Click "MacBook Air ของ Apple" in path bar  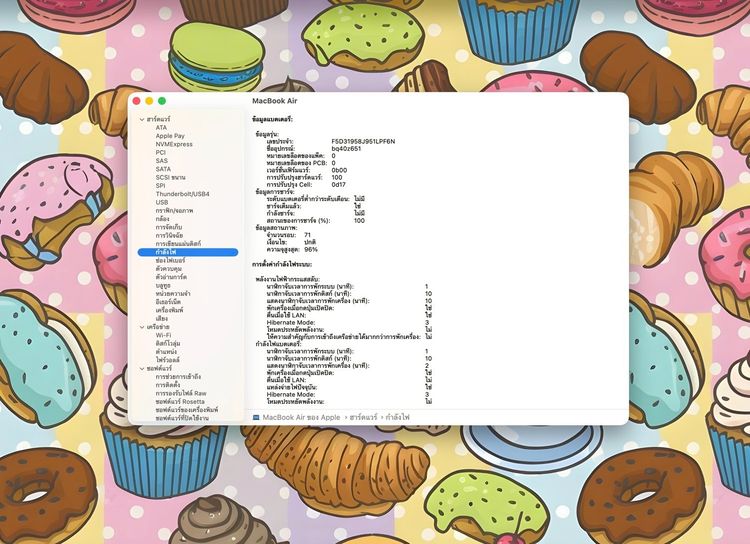301,415
